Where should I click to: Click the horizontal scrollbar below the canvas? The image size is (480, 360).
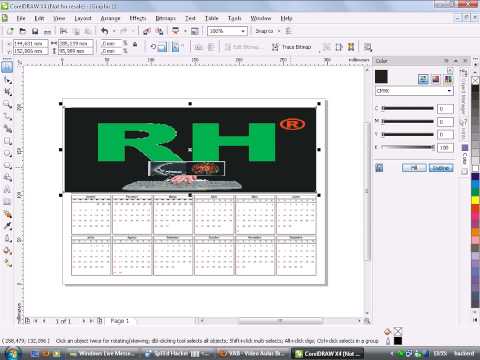(x=280, y=321)
